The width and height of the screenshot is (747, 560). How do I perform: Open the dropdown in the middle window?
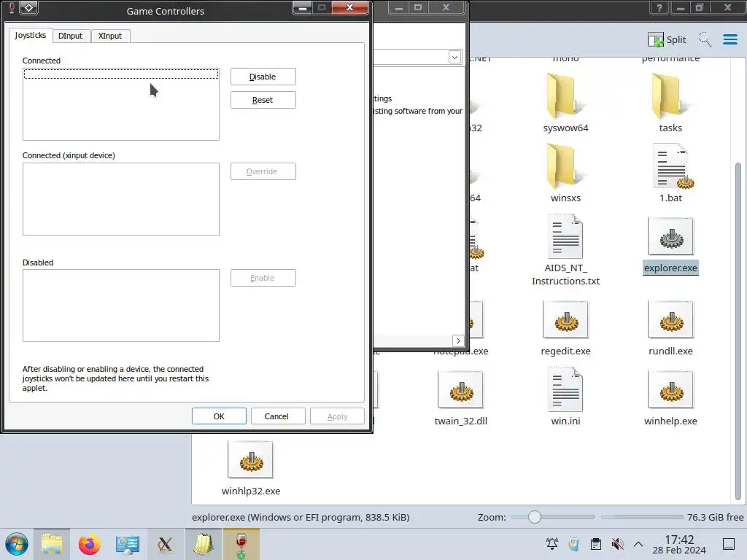(x=454, y=57)
